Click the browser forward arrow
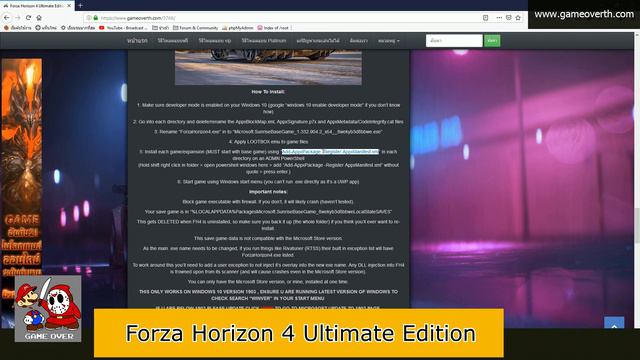Screen dimensions: 640x360 point(18,18)
